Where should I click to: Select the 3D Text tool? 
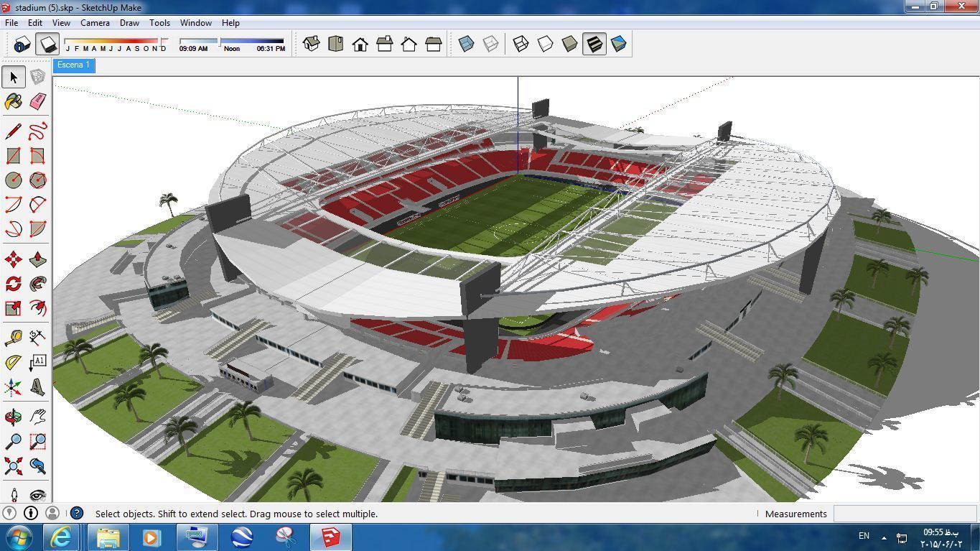[x=38, y=388]
